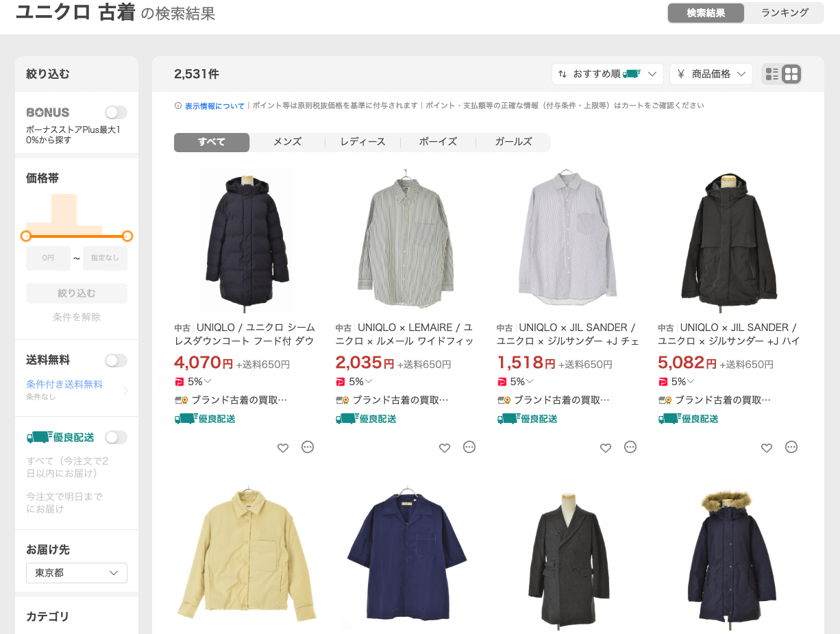Click the 指定なし maximum price field
Viewport: 840px width, 634px height.
[x=106, y=258]
